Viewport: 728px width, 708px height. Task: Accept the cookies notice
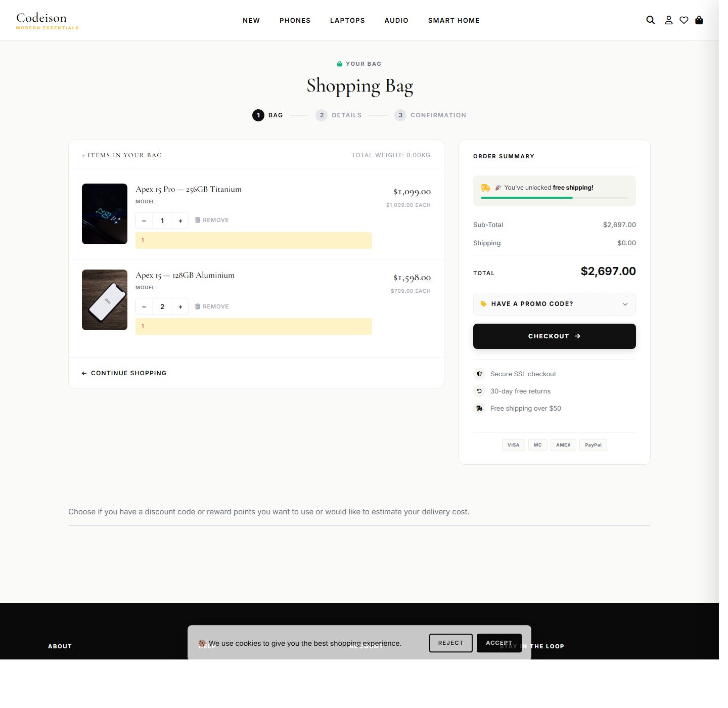pyautogui.click(x=499, y=643)
